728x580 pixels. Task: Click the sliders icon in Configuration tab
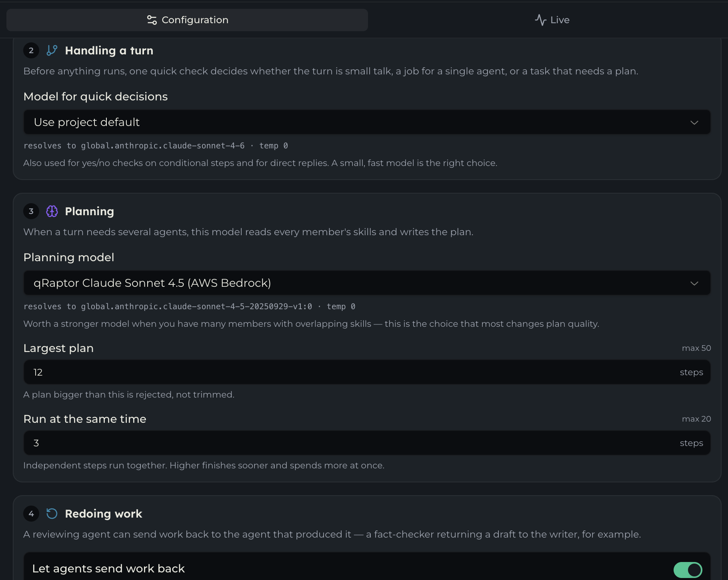click(x=152, y=20)
